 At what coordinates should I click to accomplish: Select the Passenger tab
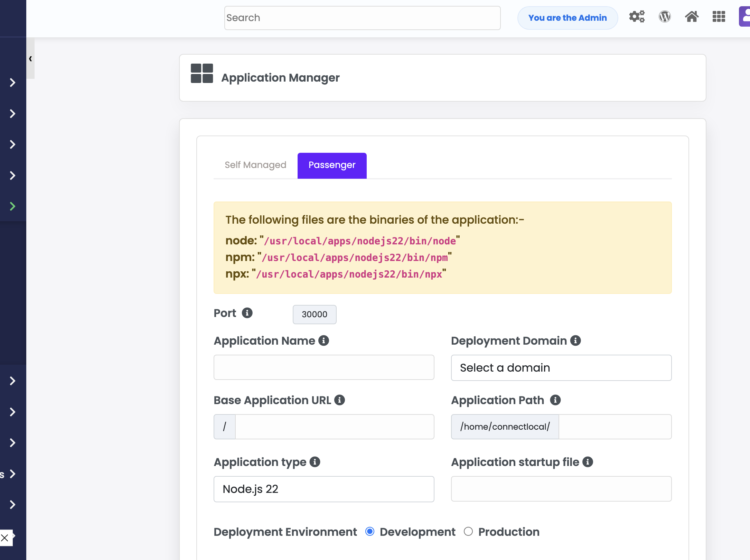[332, 165]
